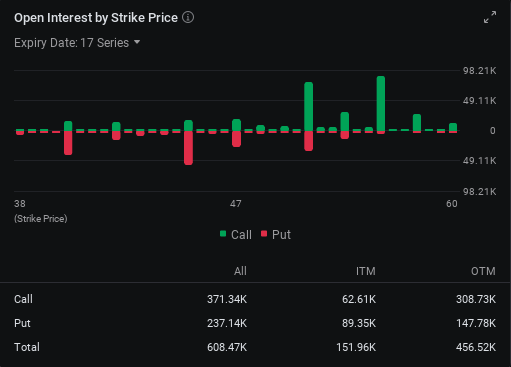
Task: Select the 'All' column header
Action: [240, 271]
